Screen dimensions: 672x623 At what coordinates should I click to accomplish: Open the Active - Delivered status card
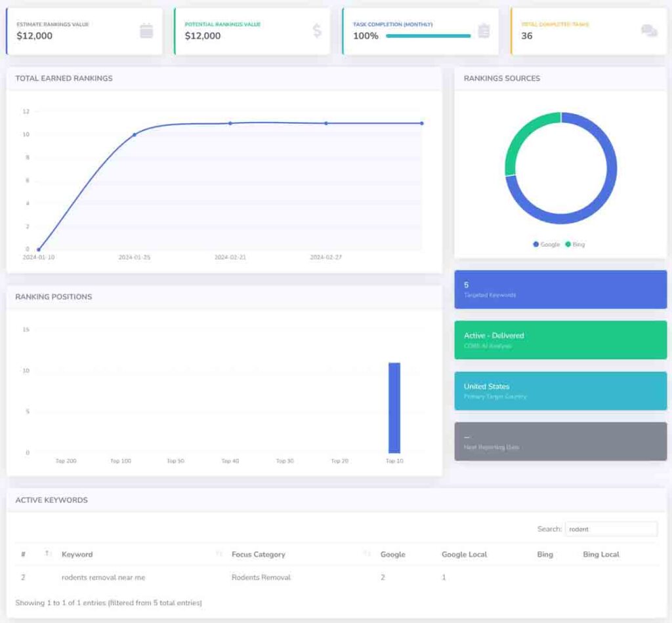pyautogui.click(x=560, y=340)
